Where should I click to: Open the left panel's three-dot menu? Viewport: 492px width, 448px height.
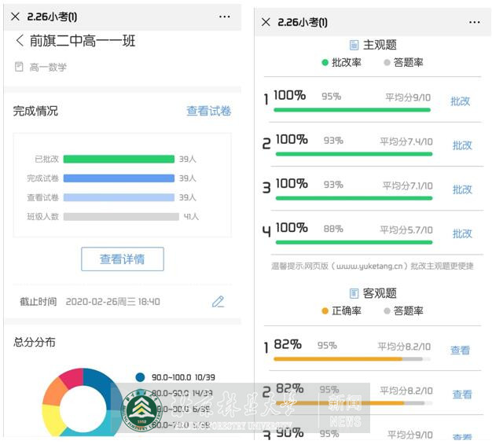pyautogui.click(x=225, y=16)
